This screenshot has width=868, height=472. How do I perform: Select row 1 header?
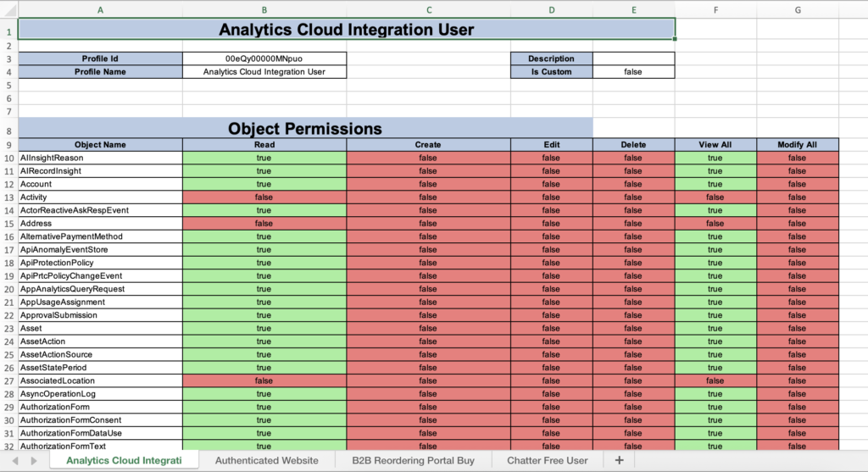(8, 31)
